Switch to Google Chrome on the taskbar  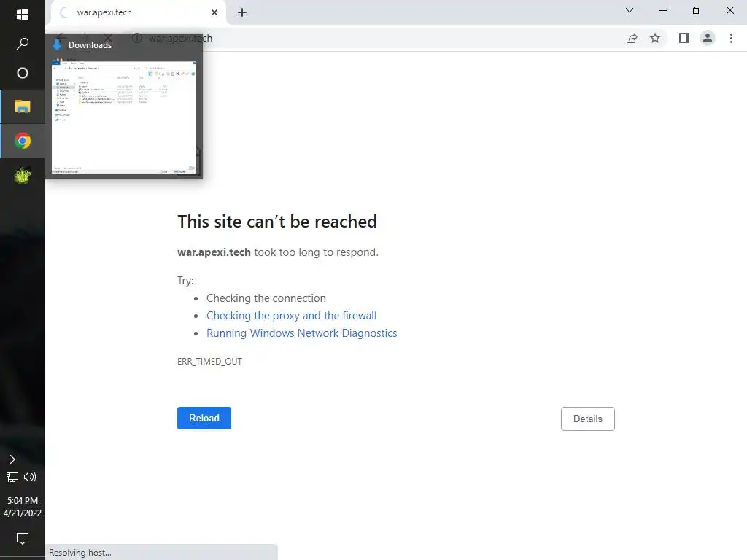coord(23,141)
